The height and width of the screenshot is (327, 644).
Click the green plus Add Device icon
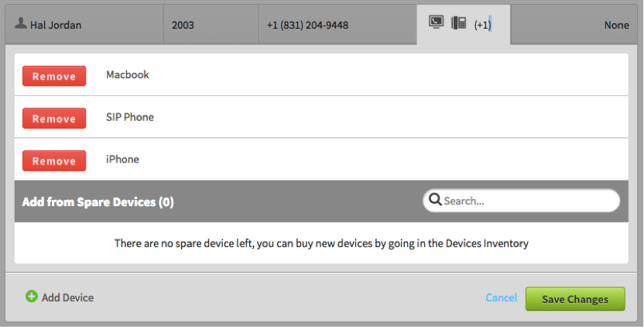click(x=32, y=296)
